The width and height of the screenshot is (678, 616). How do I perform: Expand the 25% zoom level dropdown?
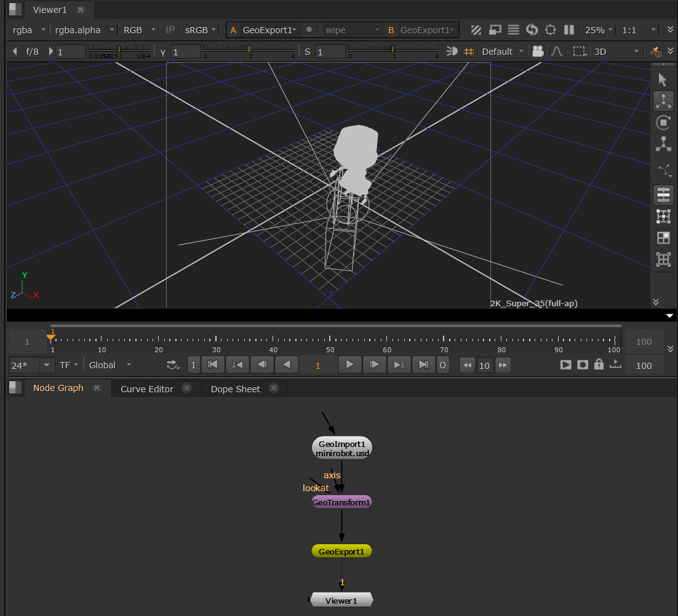[x=599, y=30]
